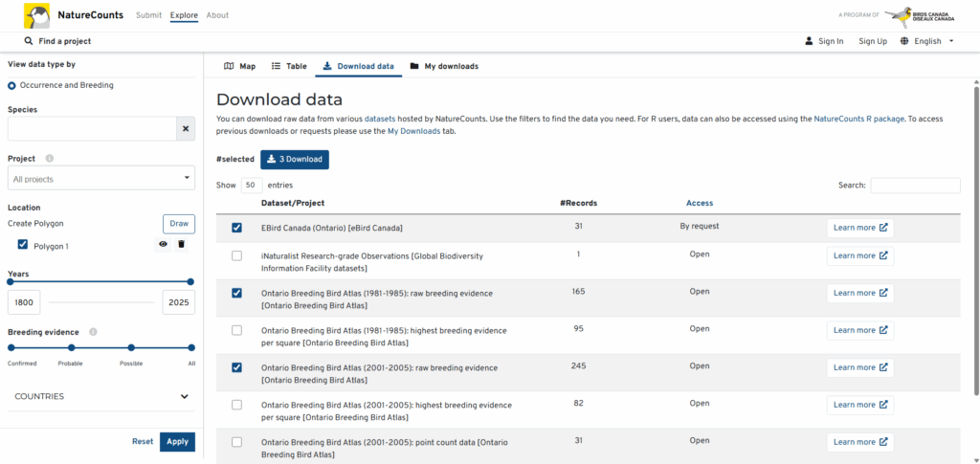Image resolution: width=980 pixels, height=464 pixels.
Task: Learn more about EBird Canada (Ontario)
Action: click(x=860, y=228)
